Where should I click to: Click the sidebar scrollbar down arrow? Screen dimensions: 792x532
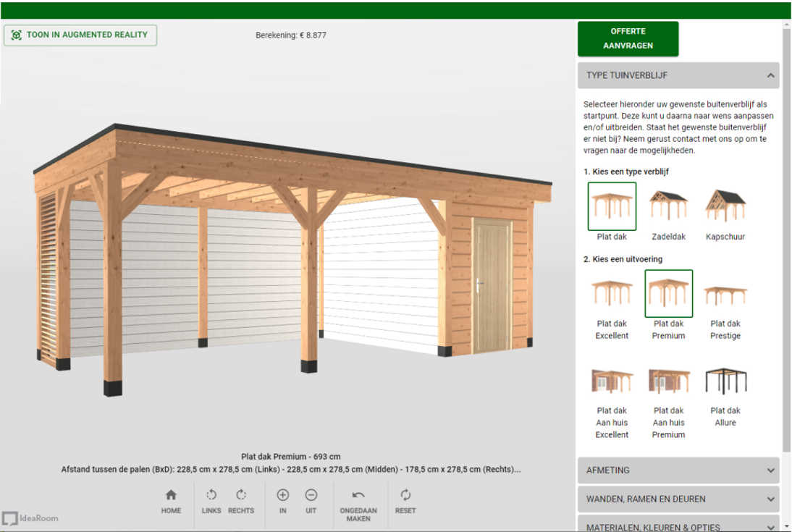click(786, 526)
